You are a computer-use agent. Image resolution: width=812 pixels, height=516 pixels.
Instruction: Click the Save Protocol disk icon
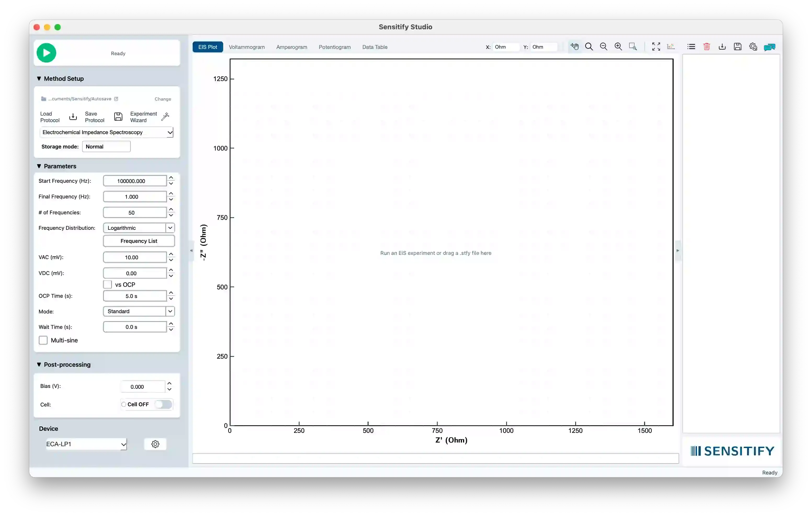(x=118, y=117)
